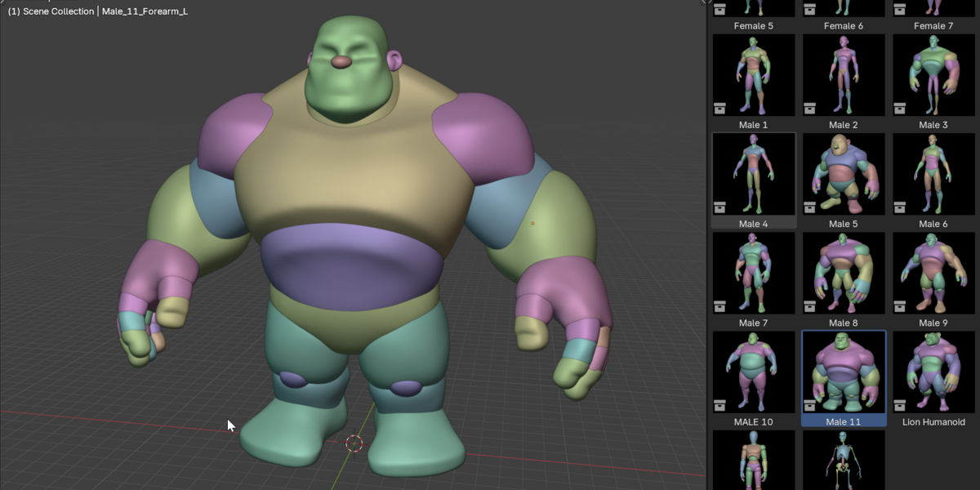
Task: Select the skeleton asset thumbnail
Action: tap(844, 460)
